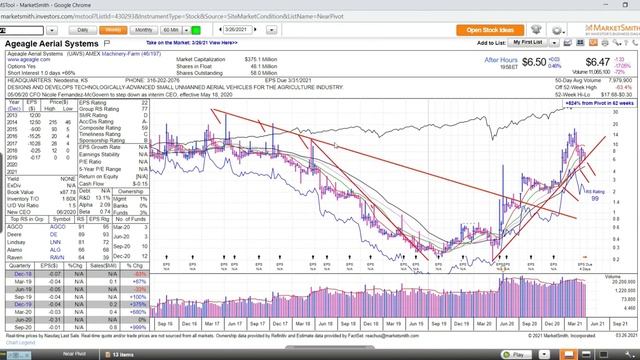Click the Jun-20 quarterly row
Viewport: 640px width, 360px height.
[x=77, y=320]
